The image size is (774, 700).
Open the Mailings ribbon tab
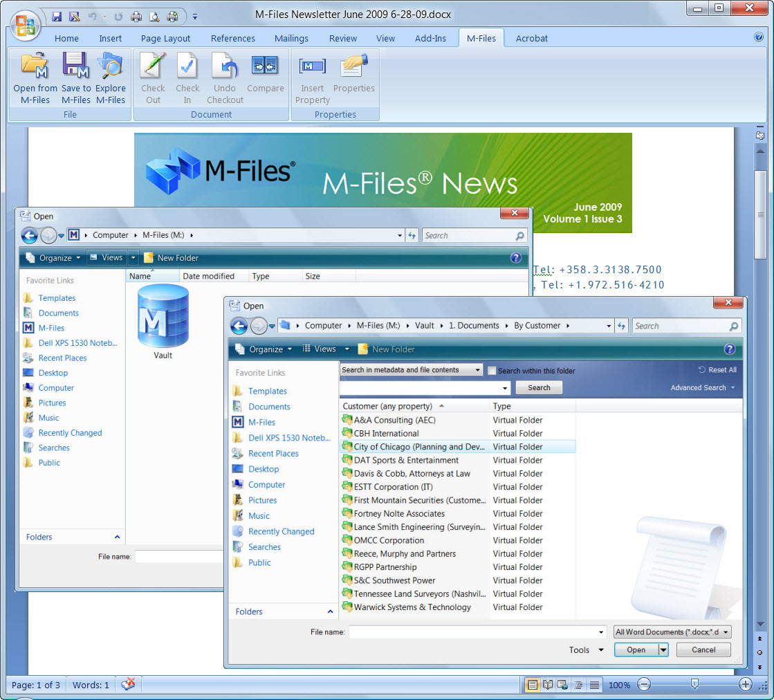(x=291, y=38)
